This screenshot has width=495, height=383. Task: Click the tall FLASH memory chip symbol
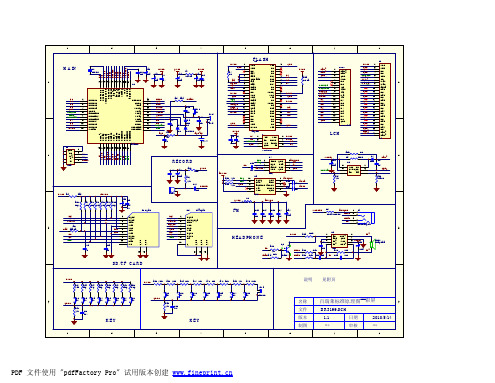click(x=262, y=97)
